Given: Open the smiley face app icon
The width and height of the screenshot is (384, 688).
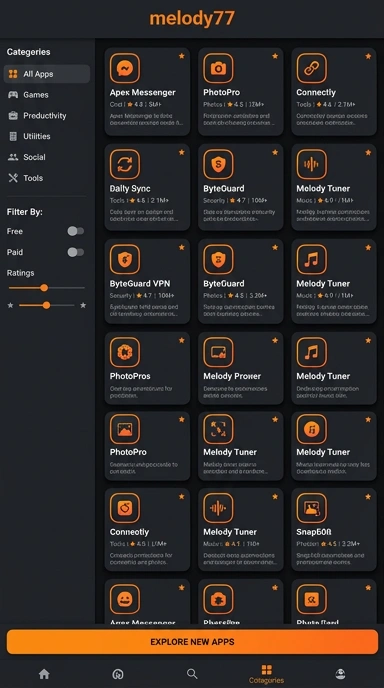Looking at the screenshot, I should click(125, 599).
